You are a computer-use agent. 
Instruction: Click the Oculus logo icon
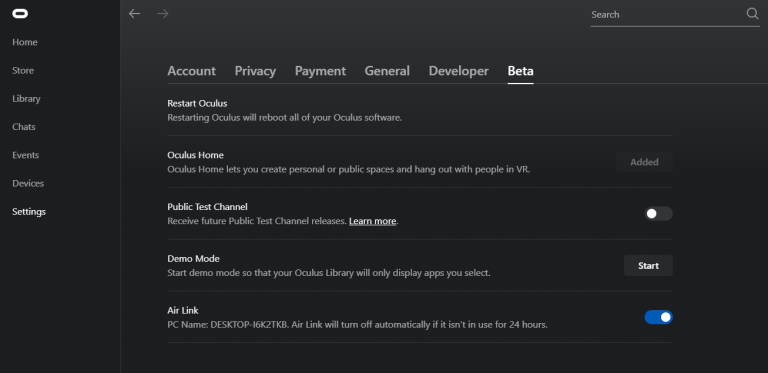(20, 14)
